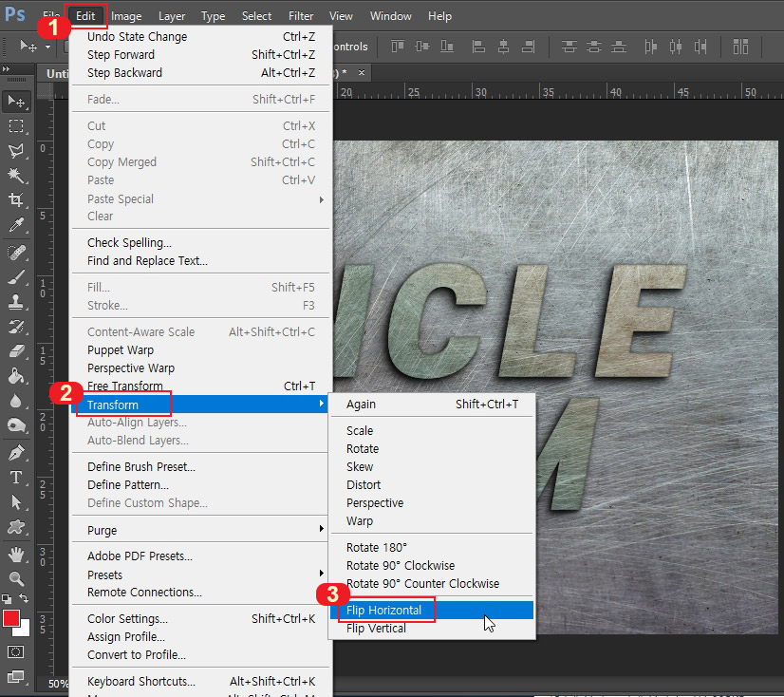Swap foreground and background colors
The width and height of the screenshot is (784, 697).
pos(24,598)
